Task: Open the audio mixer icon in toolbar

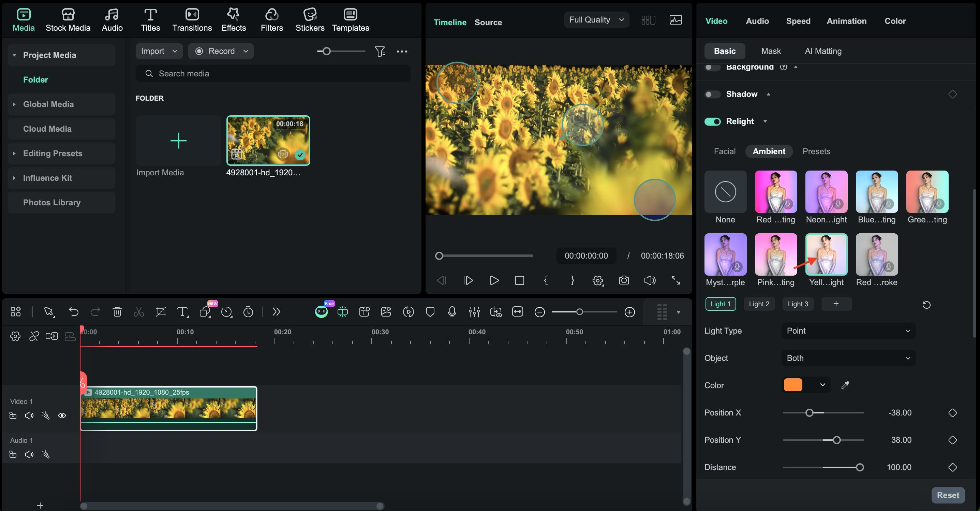Action: [474, 312]
